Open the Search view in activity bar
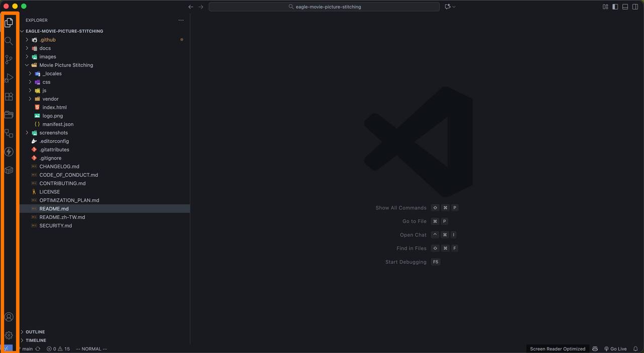 point(9,41)
